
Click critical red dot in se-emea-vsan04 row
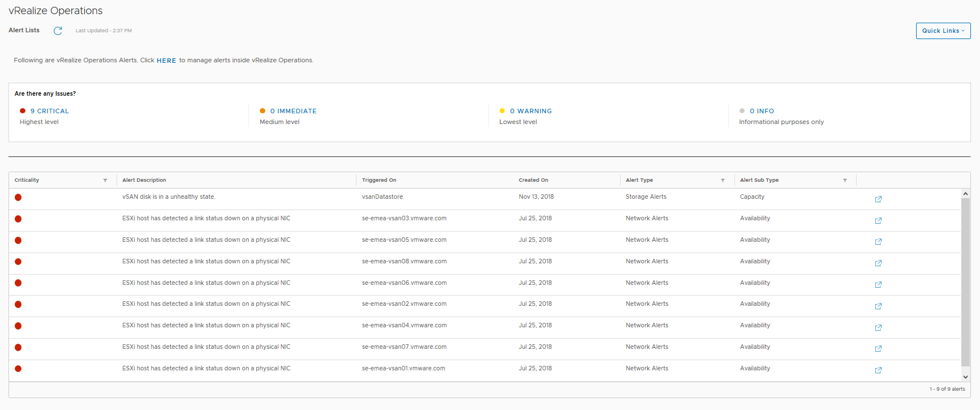pyautogui.click(x=18, y=326)
